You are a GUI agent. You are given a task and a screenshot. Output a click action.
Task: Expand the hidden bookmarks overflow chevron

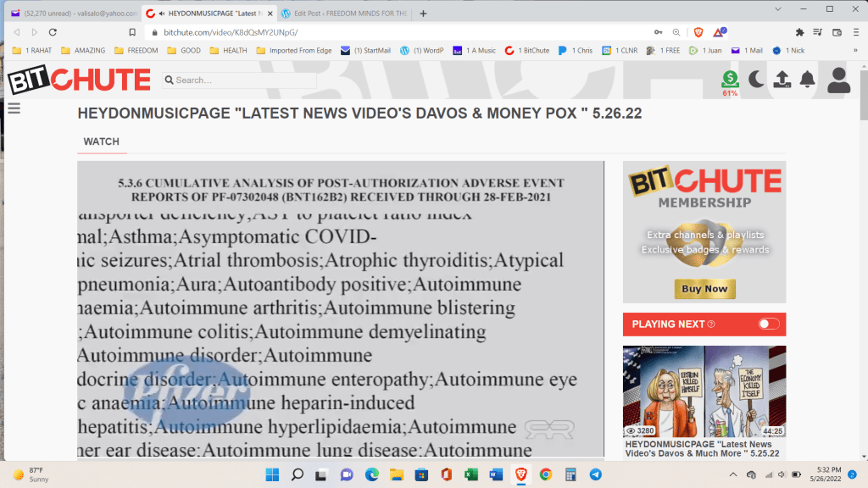854,51
